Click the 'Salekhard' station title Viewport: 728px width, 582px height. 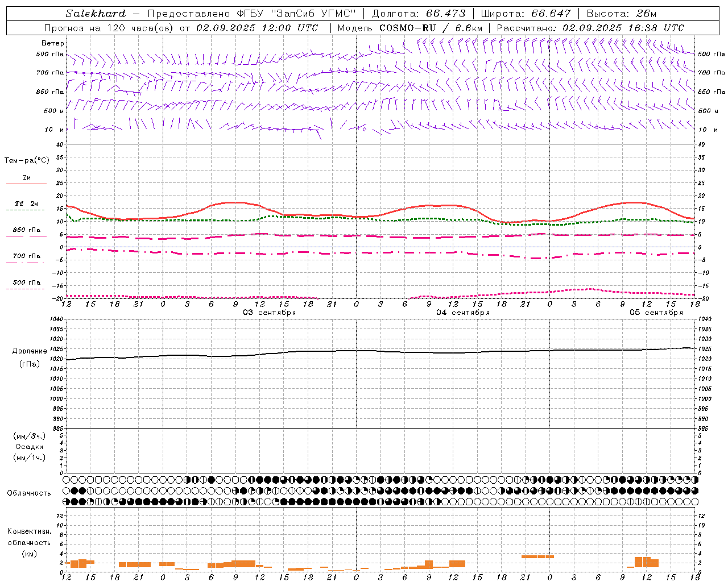96,14
